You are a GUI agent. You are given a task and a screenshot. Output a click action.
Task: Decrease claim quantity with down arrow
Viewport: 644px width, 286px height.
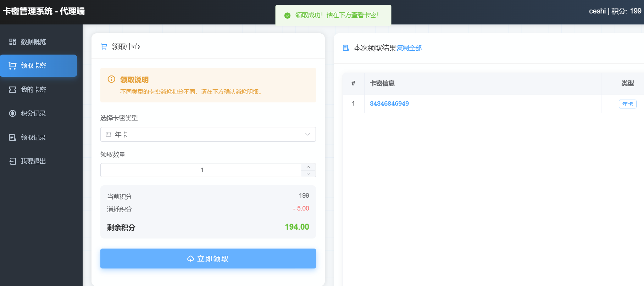308,174
